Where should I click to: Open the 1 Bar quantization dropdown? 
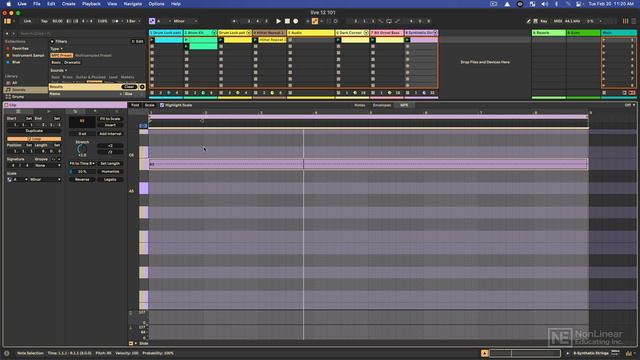click(x=133, y=21)
